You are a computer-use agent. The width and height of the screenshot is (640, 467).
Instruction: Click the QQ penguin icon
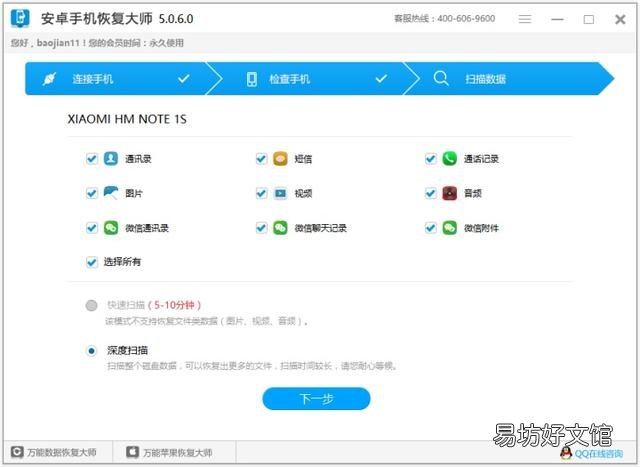pyautogui.click(x=566, y=453)
